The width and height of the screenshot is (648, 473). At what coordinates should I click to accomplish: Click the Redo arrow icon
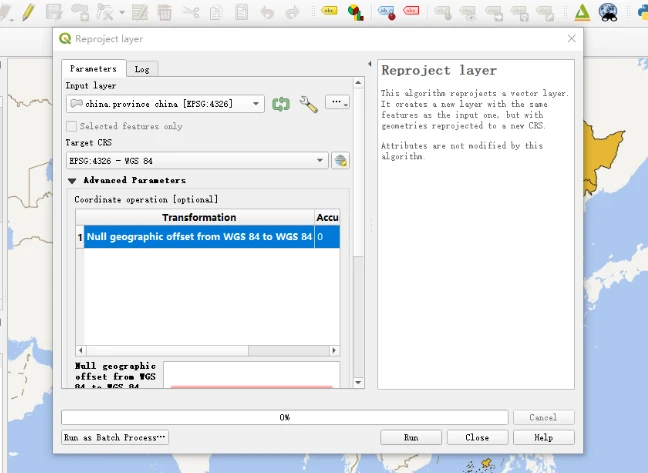(292, 12)
